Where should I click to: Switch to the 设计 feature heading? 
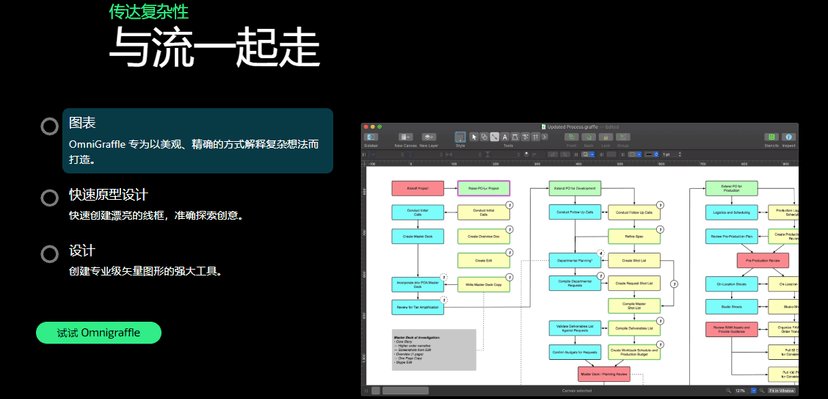pyautogui.click(x=82, y=251)
